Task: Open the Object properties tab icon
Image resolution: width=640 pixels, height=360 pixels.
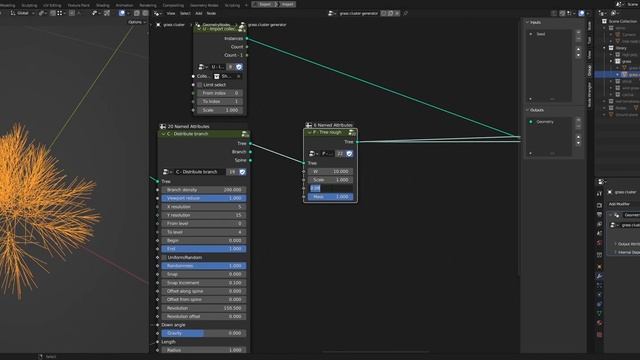Action: (599, 267)
